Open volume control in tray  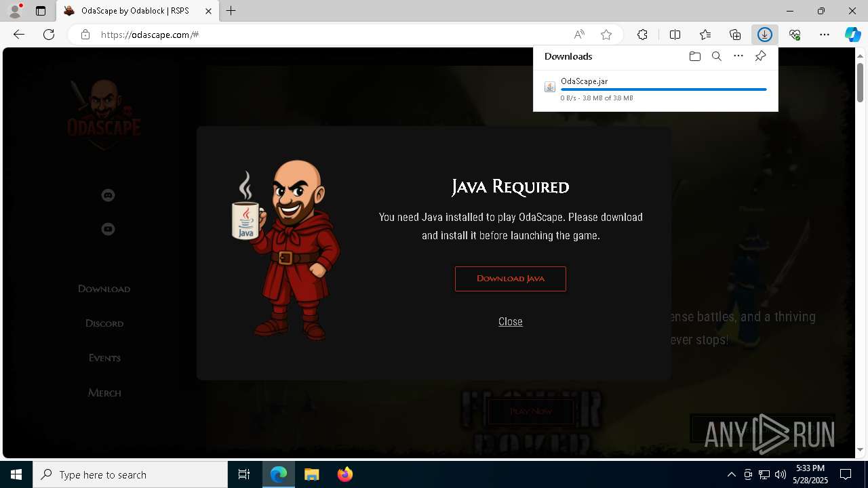pyautogui.click(x=780, y=474)
